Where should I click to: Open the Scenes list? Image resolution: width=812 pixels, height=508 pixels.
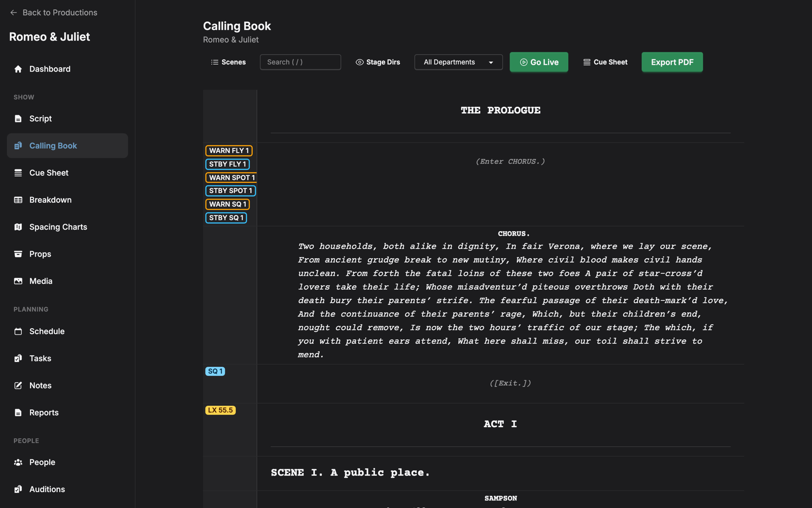228,62
